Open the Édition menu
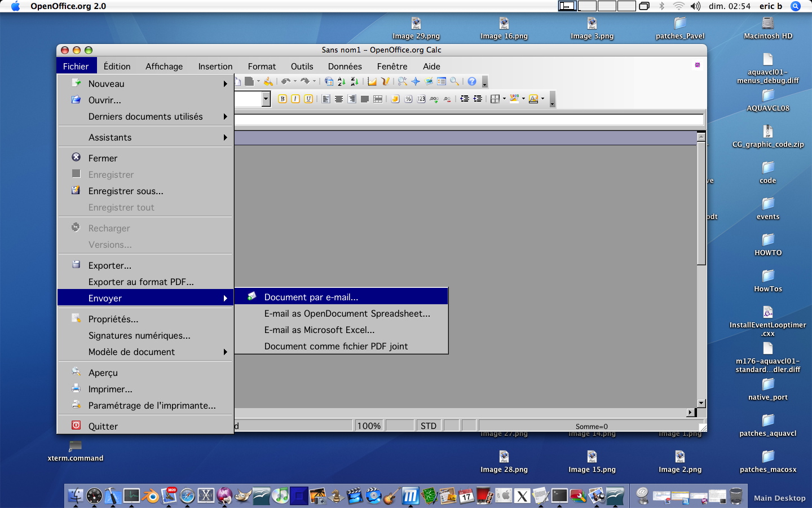This screenshot has width=812, height=508. [x=117, y=66]
